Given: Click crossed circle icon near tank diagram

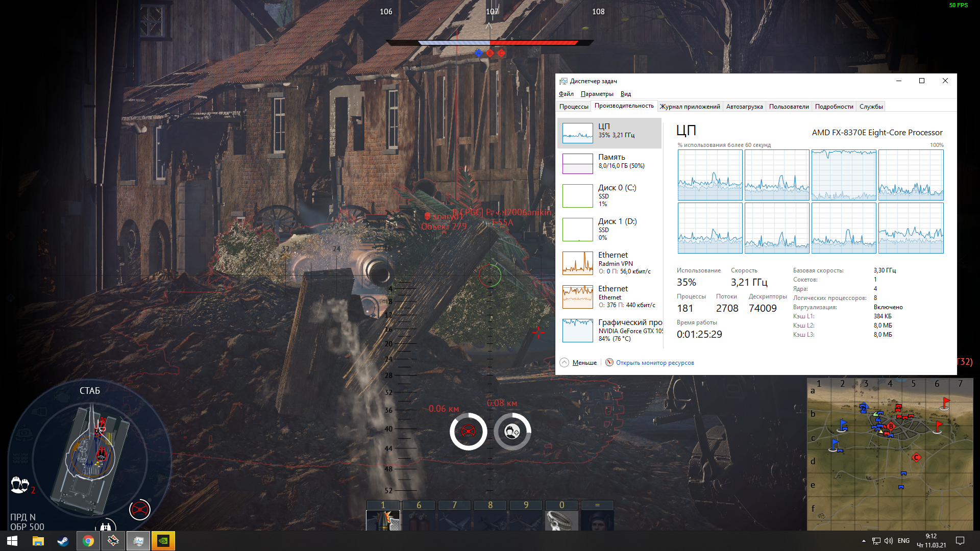Looking at the screenshot, I should point(139,509).
